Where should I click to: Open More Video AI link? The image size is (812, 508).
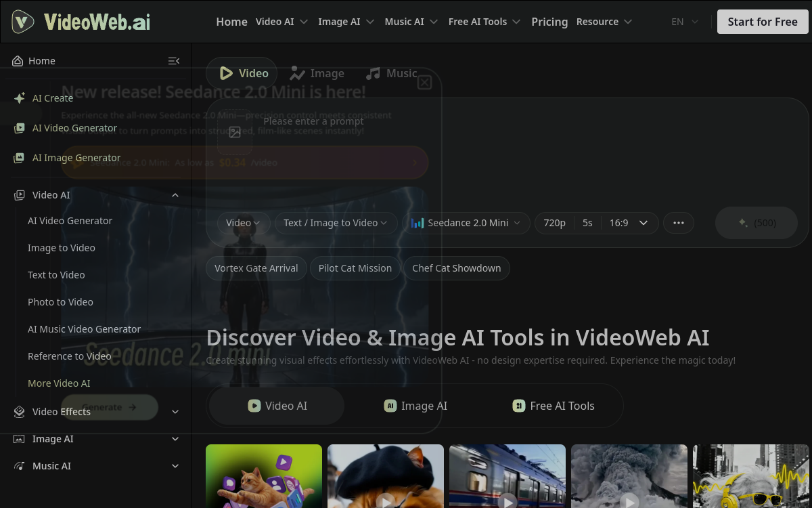click(59, 383)
